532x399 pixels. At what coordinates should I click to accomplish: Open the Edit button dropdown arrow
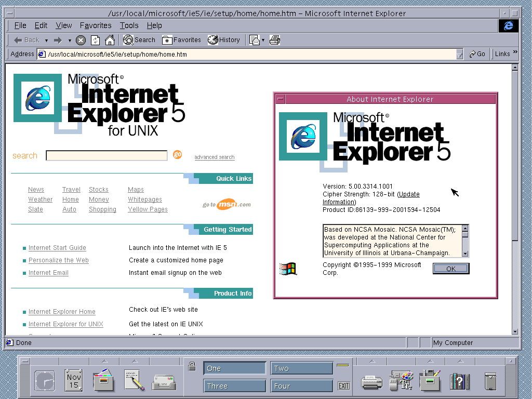tap(263, 41)
